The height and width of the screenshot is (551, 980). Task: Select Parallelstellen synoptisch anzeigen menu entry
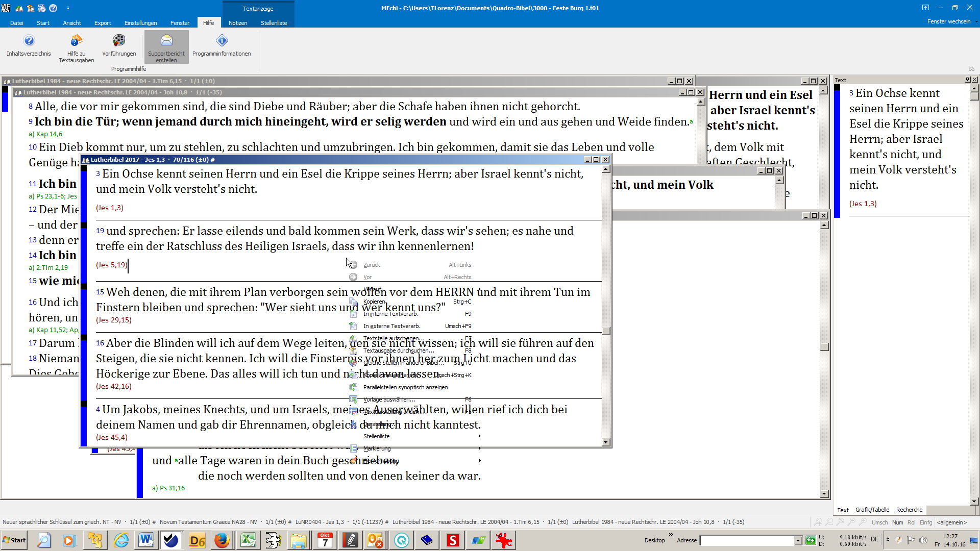click(405, 387)
